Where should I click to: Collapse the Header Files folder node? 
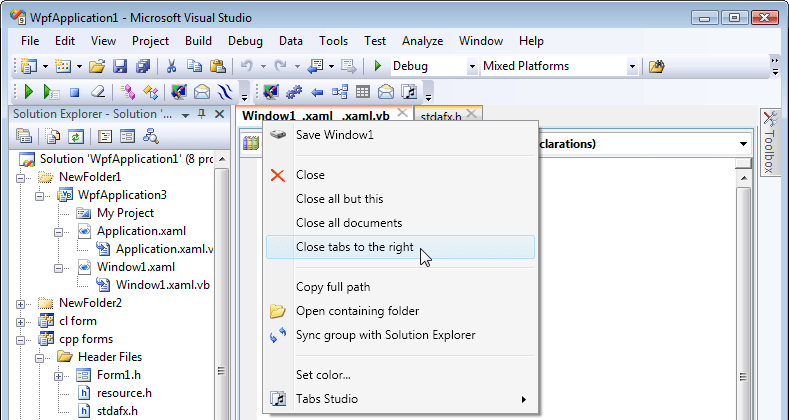tap(40, 358)
